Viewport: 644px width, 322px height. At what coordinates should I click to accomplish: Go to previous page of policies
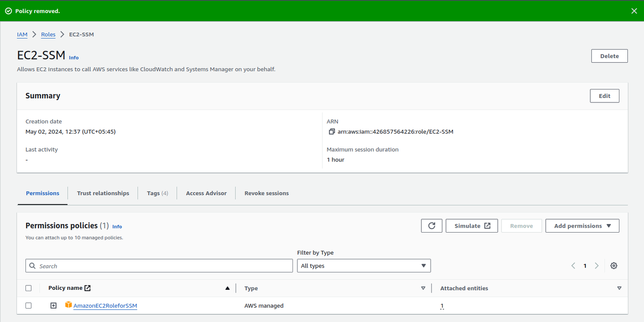coord(573,266)
